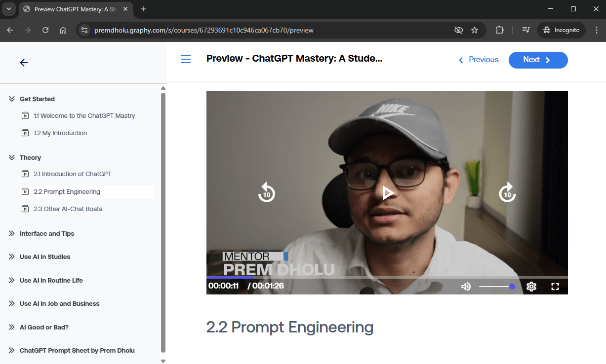Bookmark this page with star icon
This screenshot has width=606, height=364.
[x=475, y=30]
